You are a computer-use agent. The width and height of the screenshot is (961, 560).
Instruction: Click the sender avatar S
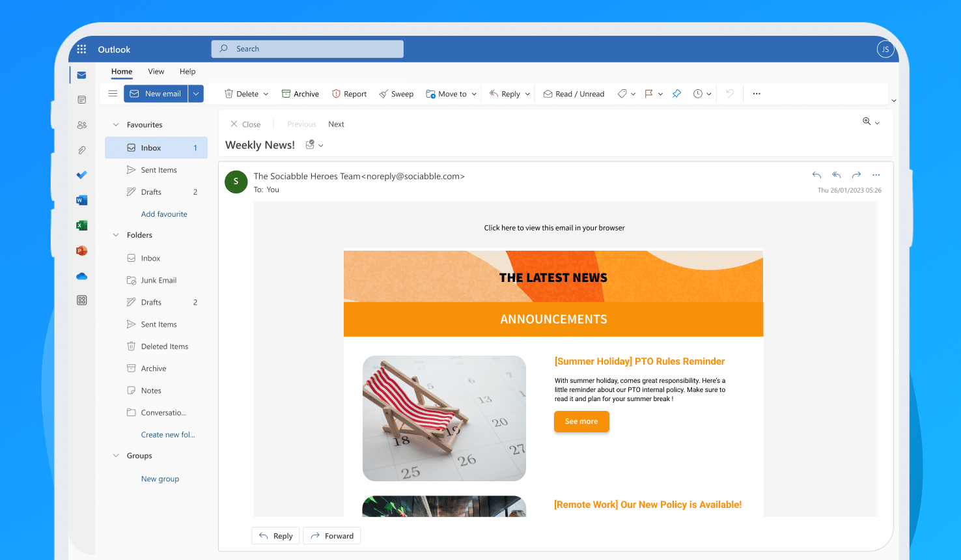(x=236, y=182)
